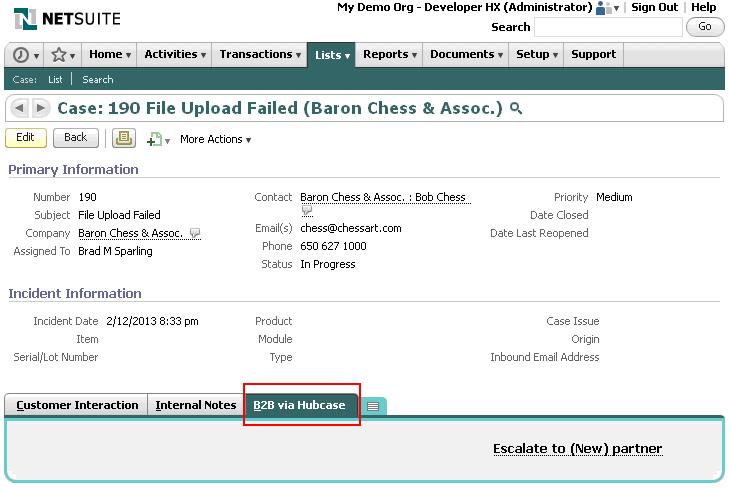The width and height of the screenshot is (730, 488).
Task: Expand the Transactions menu
Action: pos(260,54)
